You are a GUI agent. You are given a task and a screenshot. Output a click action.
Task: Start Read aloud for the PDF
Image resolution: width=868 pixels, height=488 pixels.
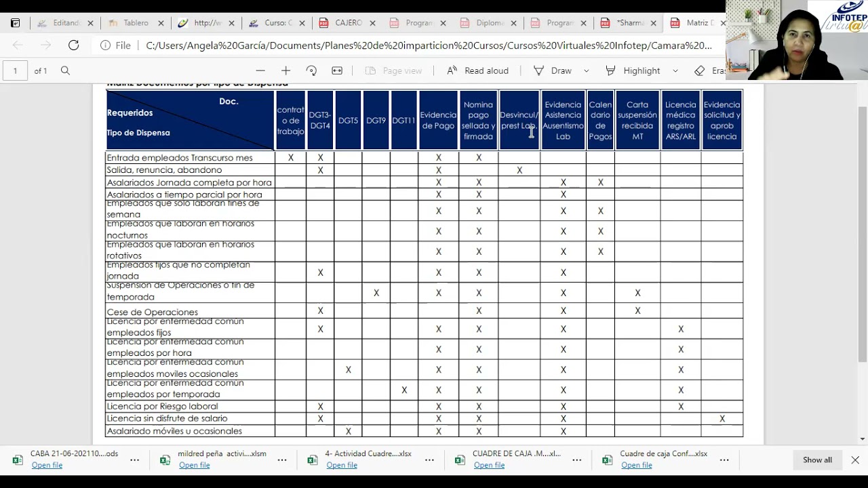(477, 70)
